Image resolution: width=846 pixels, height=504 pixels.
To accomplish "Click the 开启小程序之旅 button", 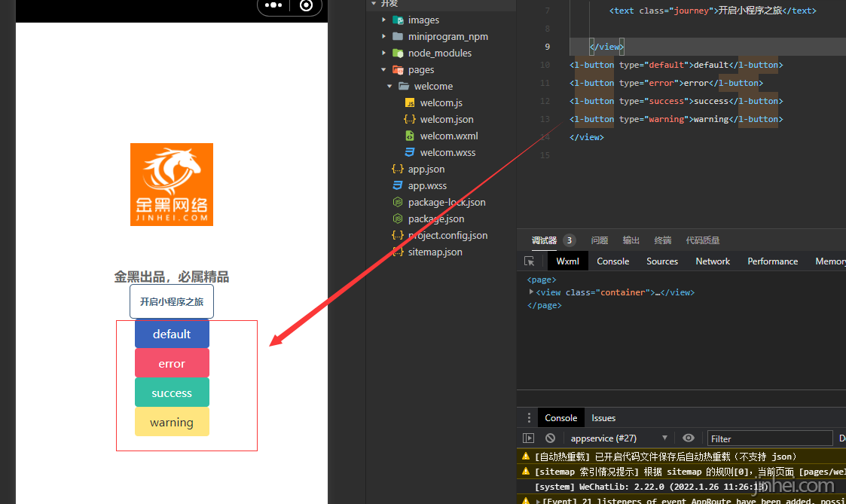I will point(172,301).
